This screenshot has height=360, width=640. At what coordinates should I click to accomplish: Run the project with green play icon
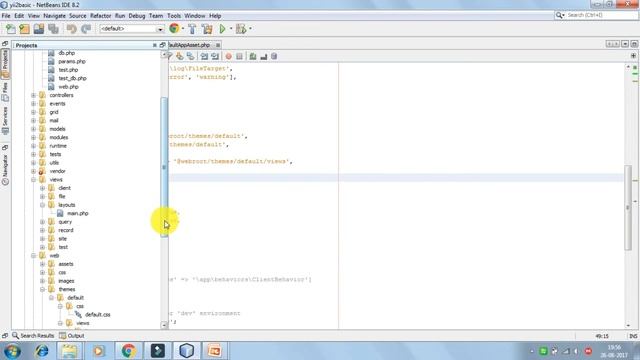click(222, 29)
